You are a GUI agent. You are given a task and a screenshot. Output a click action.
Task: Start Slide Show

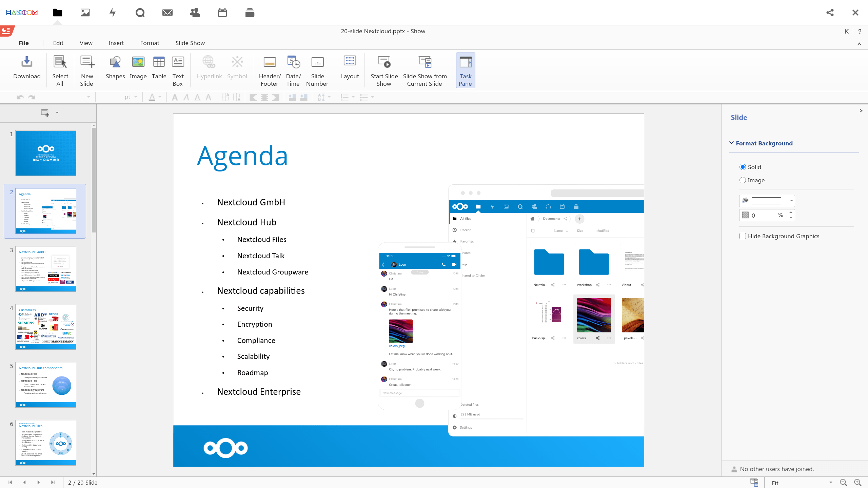[384, 70]
